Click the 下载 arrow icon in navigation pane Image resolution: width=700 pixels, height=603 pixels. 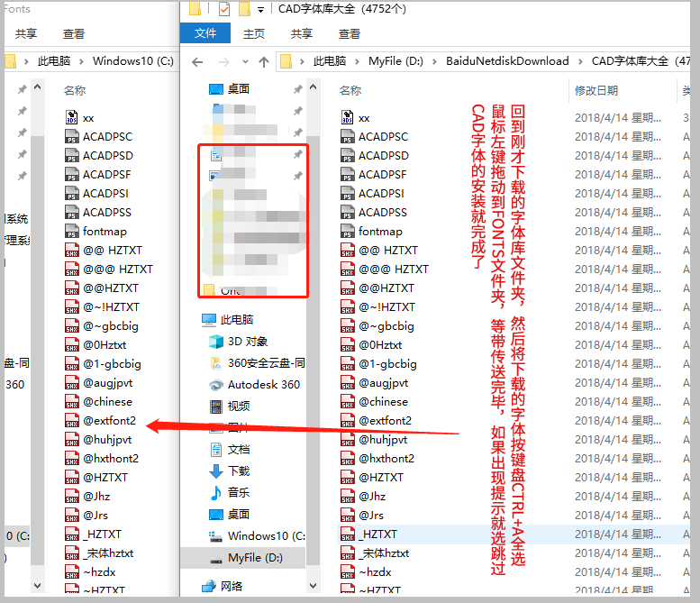[216, 471]
